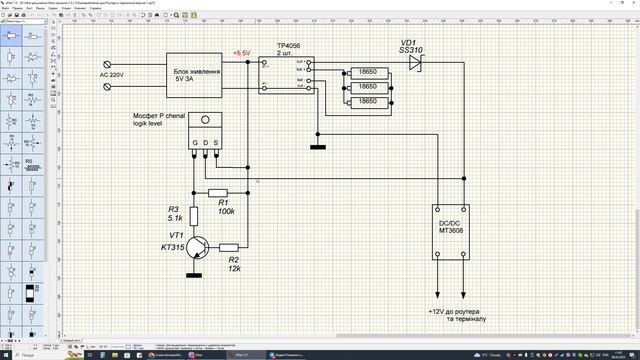This screenshot has width=640, height=360.
Task: Open the component library dropdown
Action: point(45,21)
